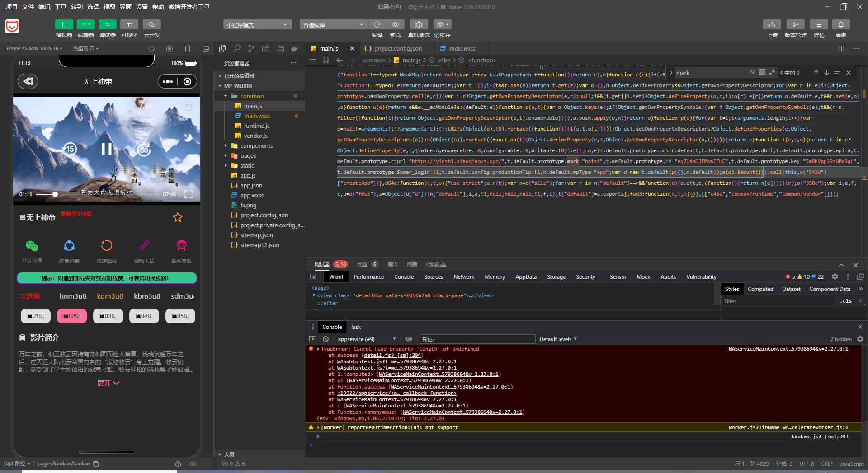Open the Default levels dropdown
The height and width of the screenshot is (473, 868).
[x=558, y=339]
